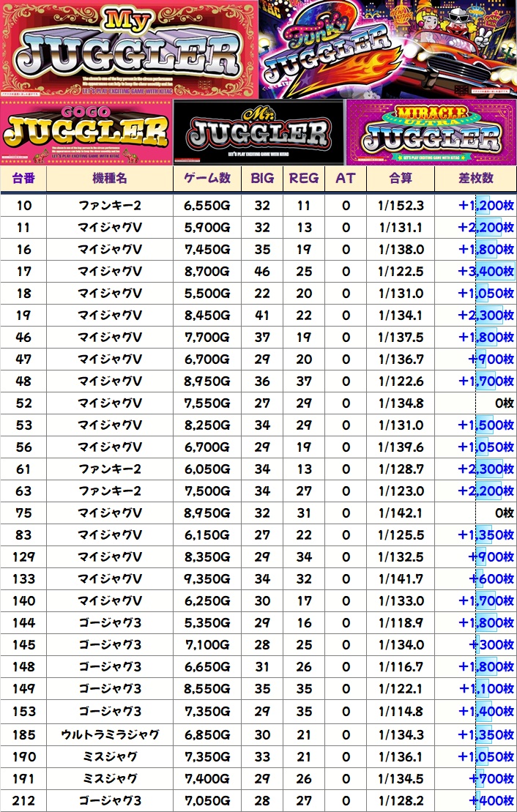
Task: Select machine number 56 cell
Action: [23, 447]
